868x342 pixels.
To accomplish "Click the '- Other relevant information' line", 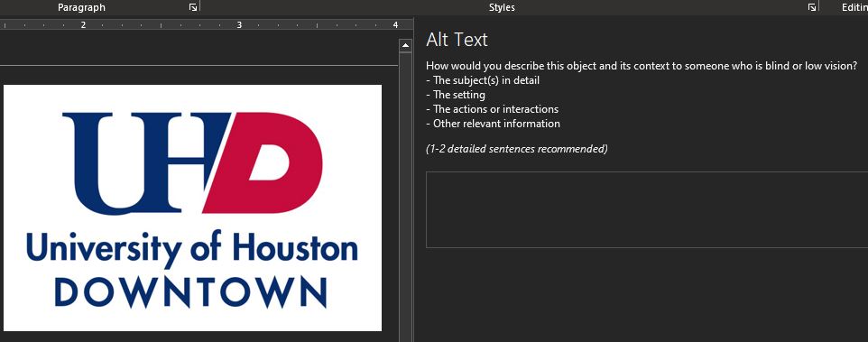I will 493,124.
